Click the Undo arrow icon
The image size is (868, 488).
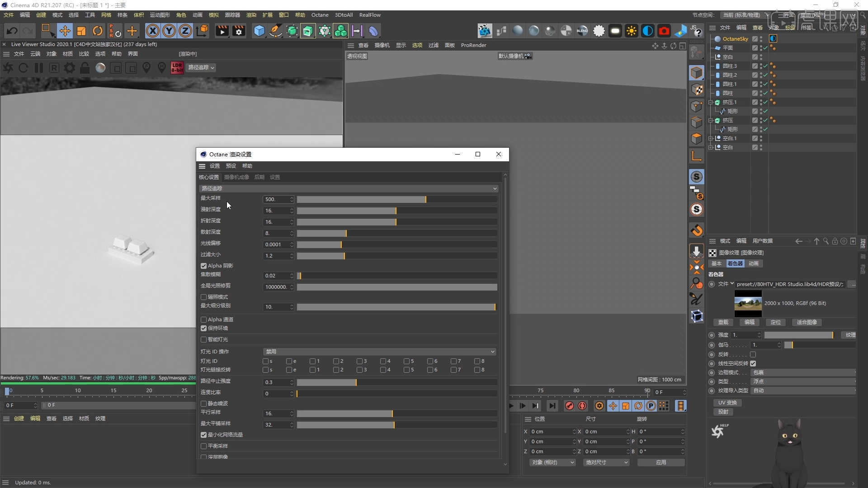click(12, 31)
